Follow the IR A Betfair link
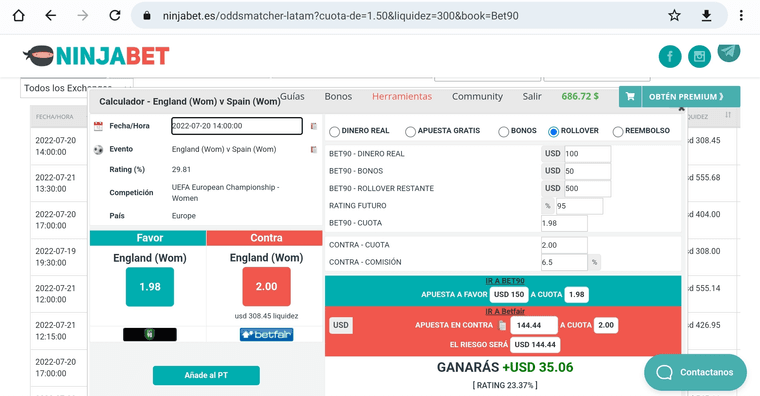 [x=505, y=311]
